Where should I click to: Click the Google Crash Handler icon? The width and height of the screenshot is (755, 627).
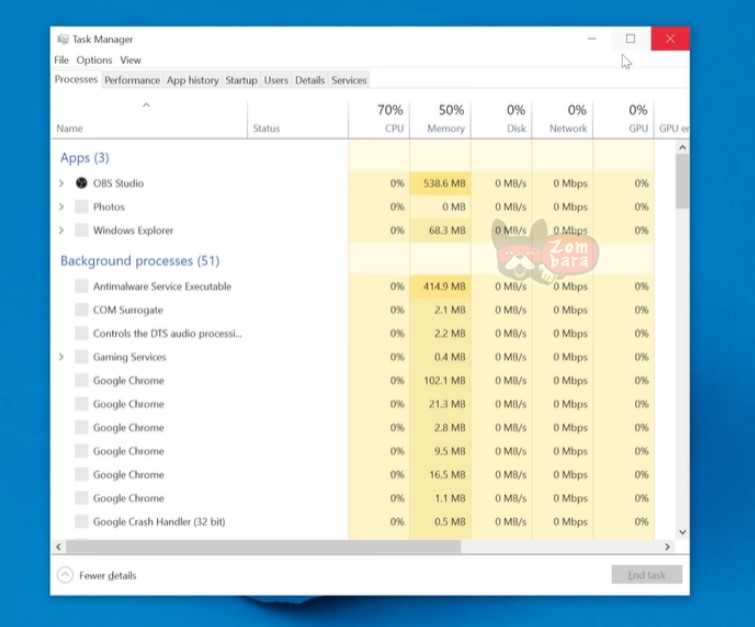pyautogui.click(x=81, y=522)
